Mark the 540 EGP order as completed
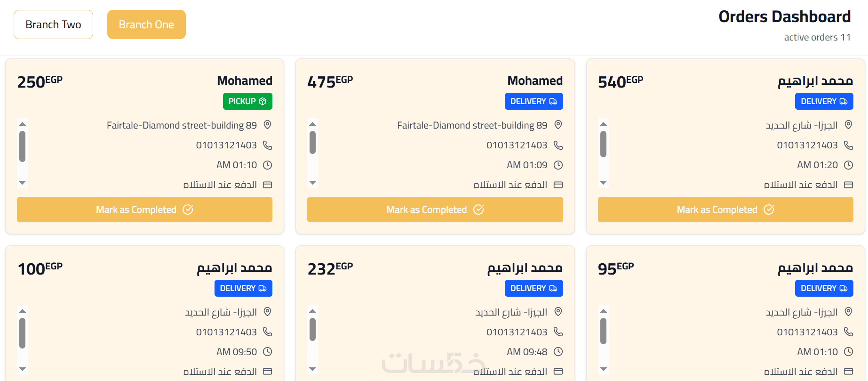 click(x=725, y=210)
